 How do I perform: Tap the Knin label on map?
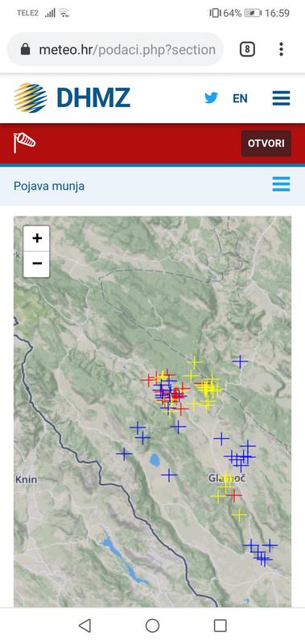pos(27,479)
